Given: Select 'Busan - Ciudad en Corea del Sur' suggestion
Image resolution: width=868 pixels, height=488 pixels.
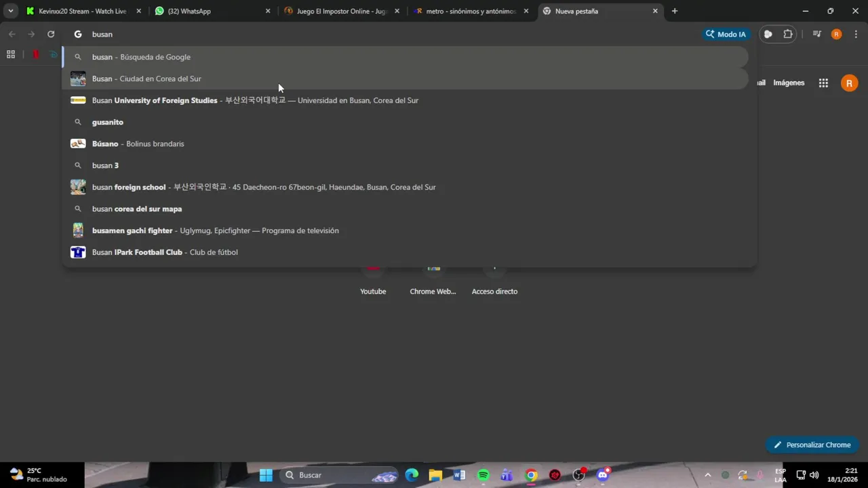Looking at the screenshot, I should 406,79.
